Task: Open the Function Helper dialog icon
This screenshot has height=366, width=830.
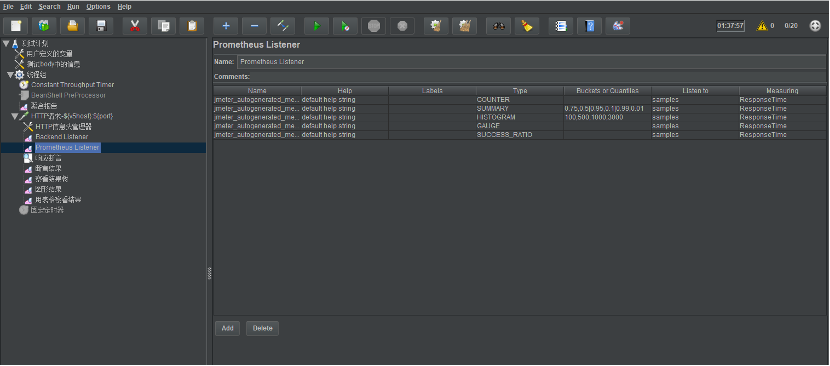Action: pos(561,26)
